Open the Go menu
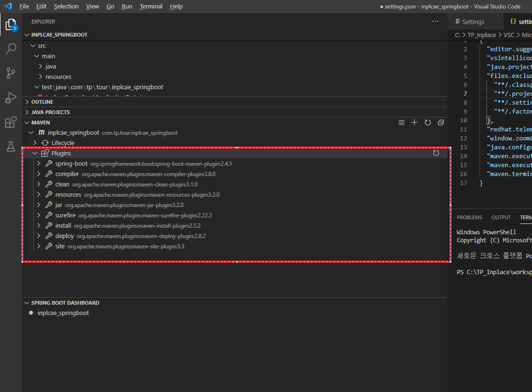The height and width of the screenshot is (392, 532). tap(110, 6)
